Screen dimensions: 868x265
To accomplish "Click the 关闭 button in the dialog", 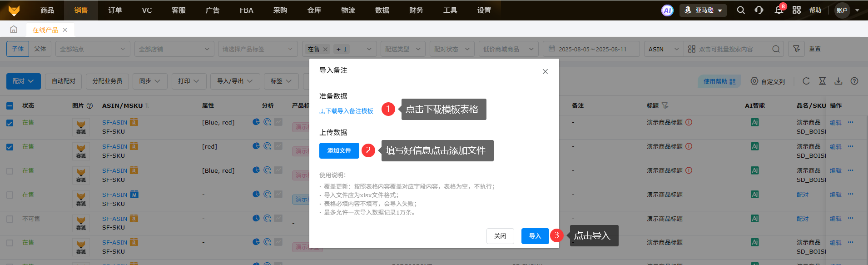I will (500, 236).
